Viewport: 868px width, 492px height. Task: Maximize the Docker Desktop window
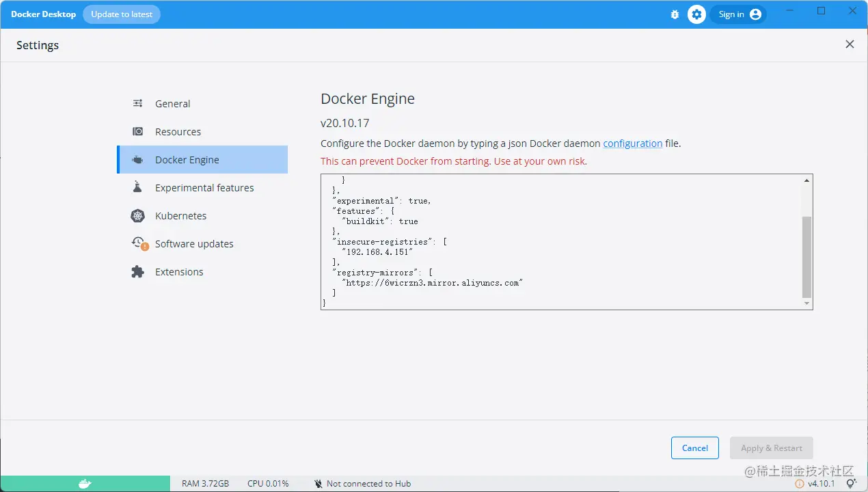click(822, 11)
